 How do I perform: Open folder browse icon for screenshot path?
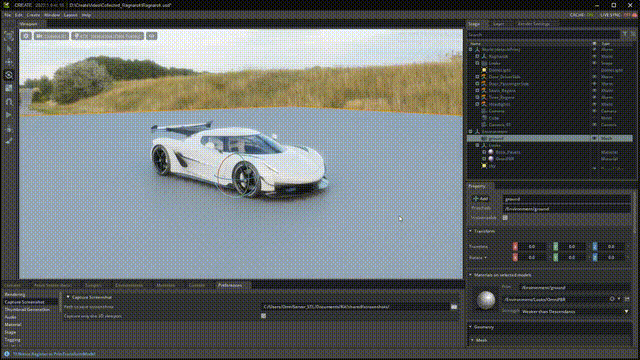tap(454, 307)
